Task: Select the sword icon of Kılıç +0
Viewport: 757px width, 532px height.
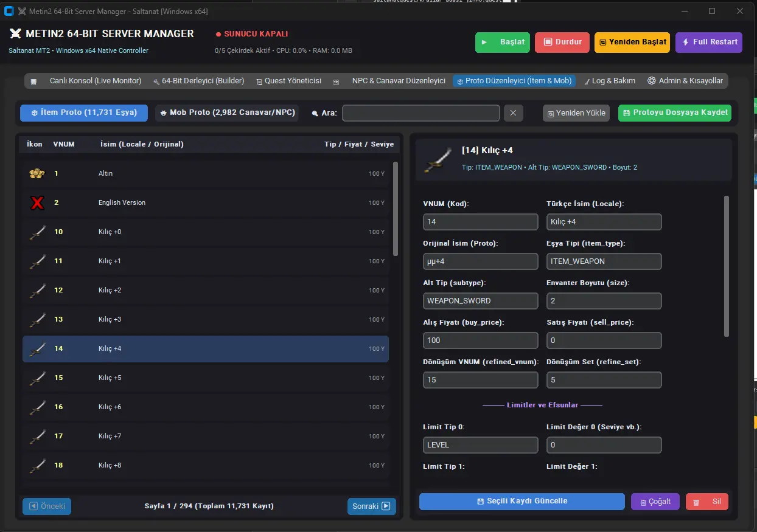Action: (37, 232)
